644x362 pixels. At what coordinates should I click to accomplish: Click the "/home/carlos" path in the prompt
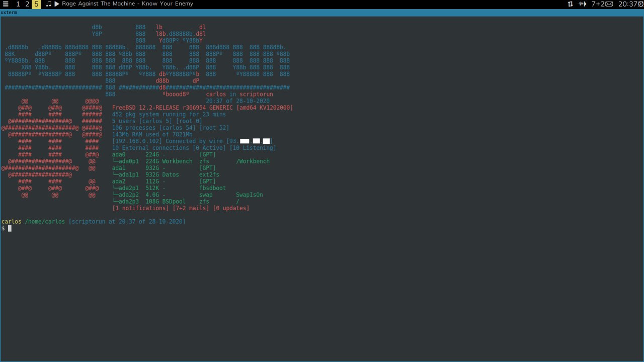point(45,222)
